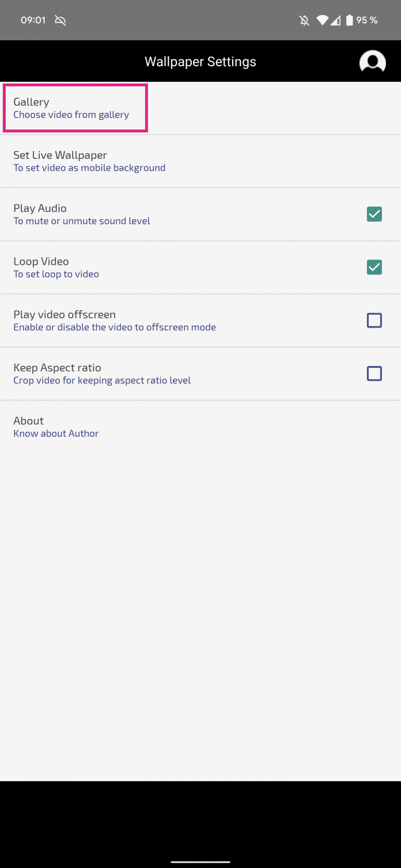Tap the Wi-Fi signal icon
The image size is (401, 868).
[x=322, y=21]
